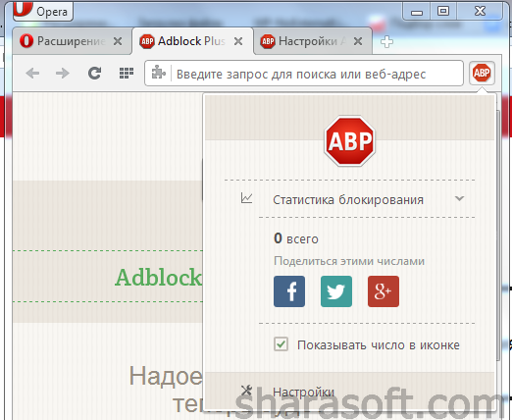Image resolution: width=512 pixels, height=420 pixels.
Task: Share statistics on Twitter
Action: (336, 291)
